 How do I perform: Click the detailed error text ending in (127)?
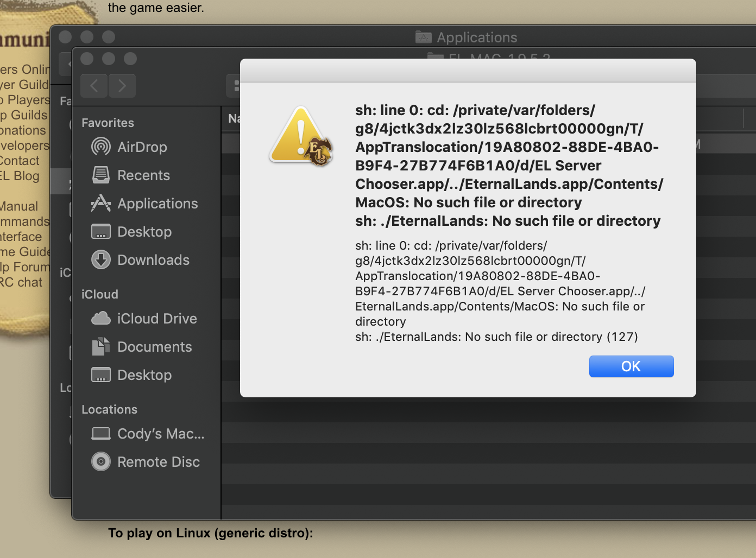(500, 291)
